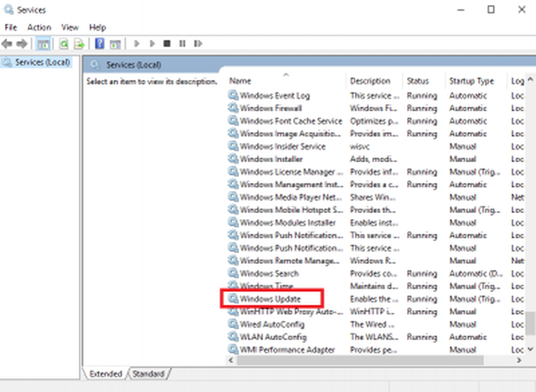Click the Refresh toolbar icon
This screenshot has height=392, width=536.
64,44
